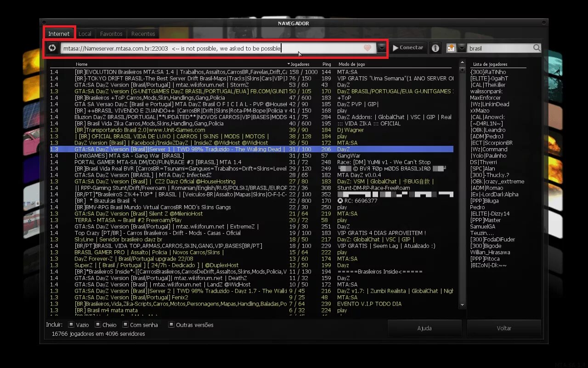Switch to the Internet tab
The image size is (588, 368).
59,34
